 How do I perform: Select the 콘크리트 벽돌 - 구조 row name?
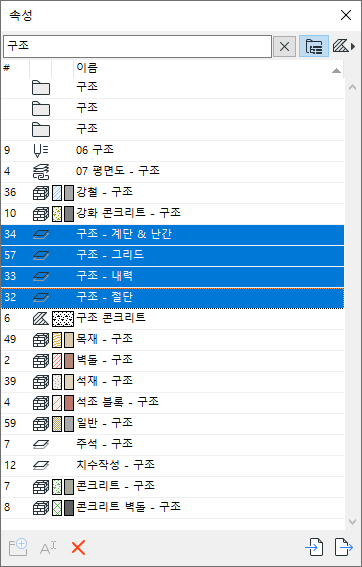point(128,507)
